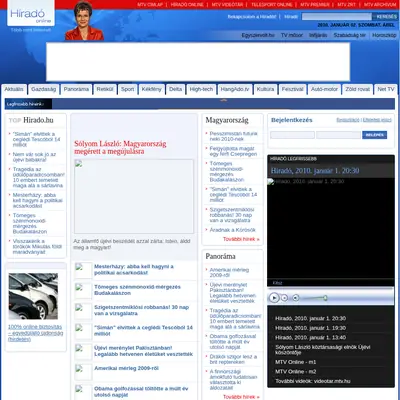The height and width of the screenshot is (400, 400).
Task: Open the Delta tab
Action: 175,89
